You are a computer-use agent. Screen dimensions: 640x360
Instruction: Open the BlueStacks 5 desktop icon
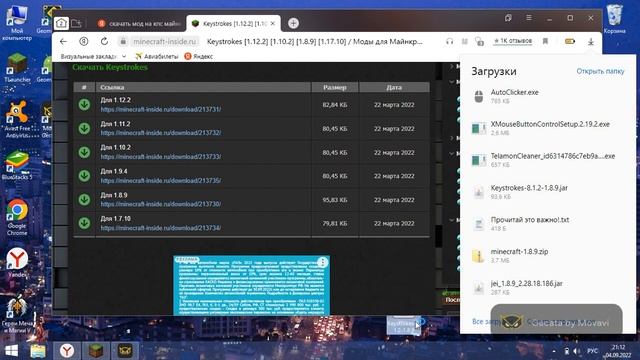pos(17,165)
